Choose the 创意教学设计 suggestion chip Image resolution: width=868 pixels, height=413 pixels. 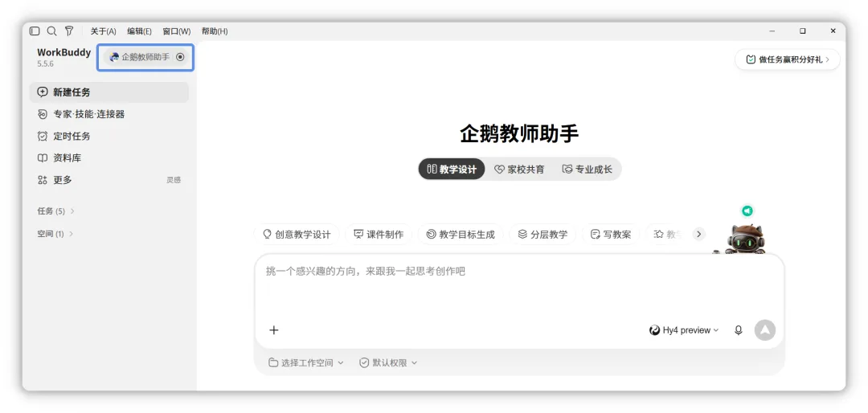tap(297, 234)
